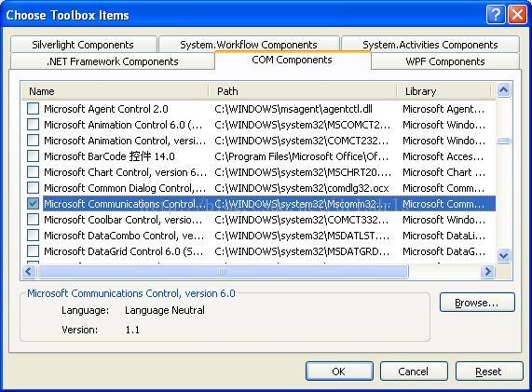Click library cell Microsoft Chart ...

[x=443, y=172]
